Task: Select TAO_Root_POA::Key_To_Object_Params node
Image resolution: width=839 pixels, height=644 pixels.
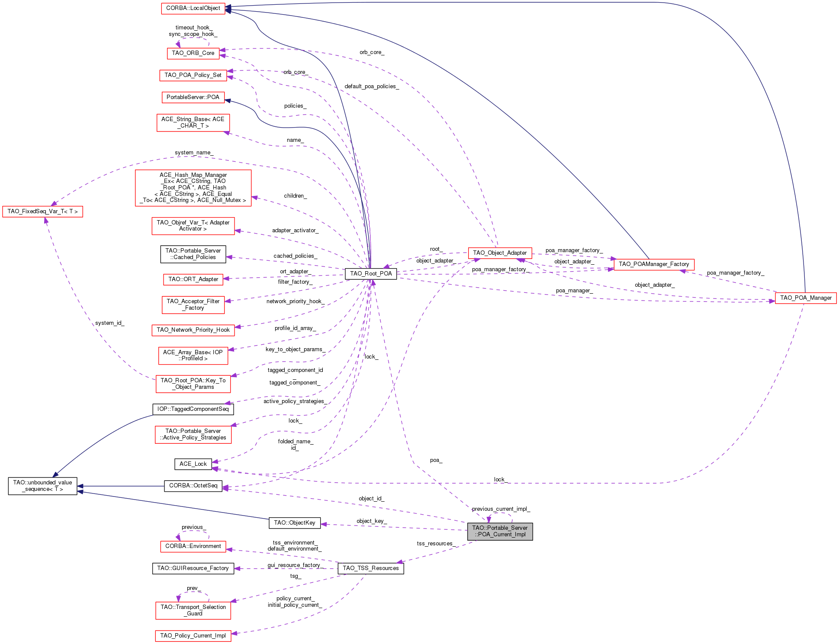Action: [x=193, y=384]
